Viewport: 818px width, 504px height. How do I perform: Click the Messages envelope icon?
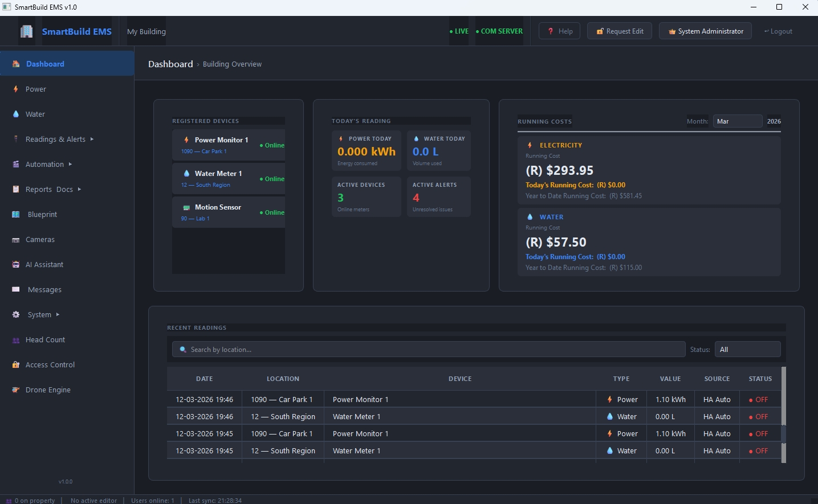tap(16, 289)
